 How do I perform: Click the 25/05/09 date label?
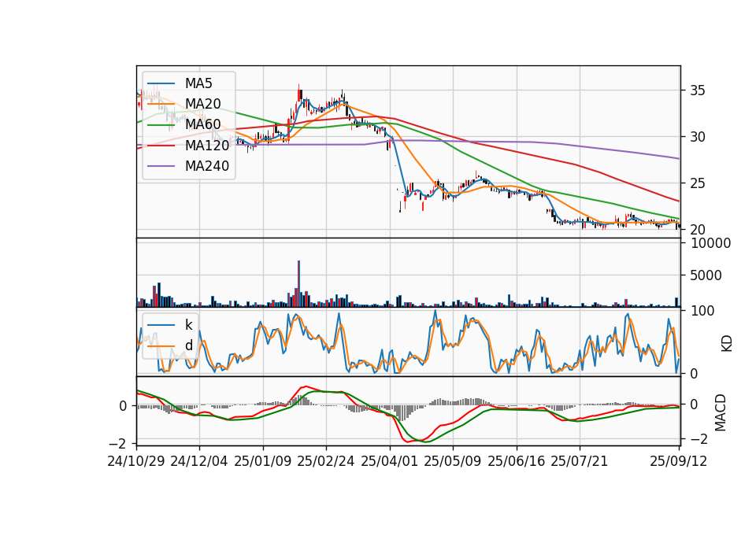[x=453, y=461]
